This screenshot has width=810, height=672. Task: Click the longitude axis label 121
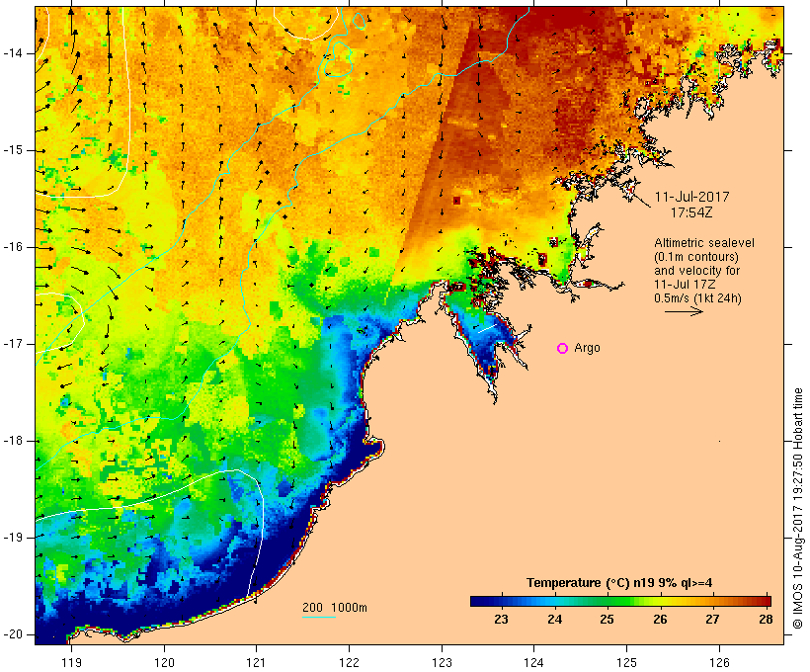[x=257, y=662]
